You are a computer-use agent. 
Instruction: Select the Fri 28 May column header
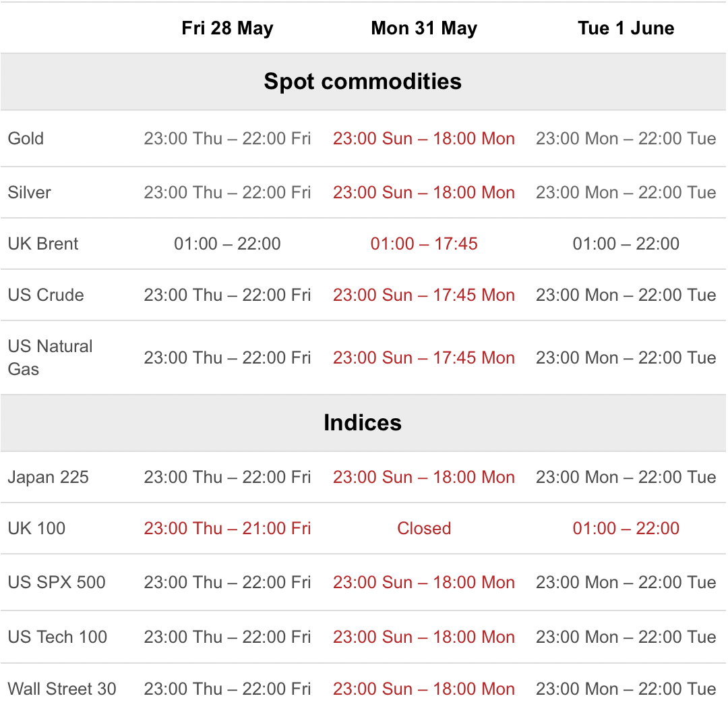click(227, 28)
